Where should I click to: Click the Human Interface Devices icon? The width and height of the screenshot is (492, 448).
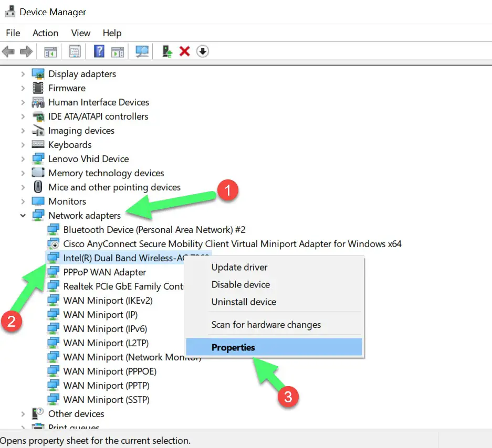38,102
